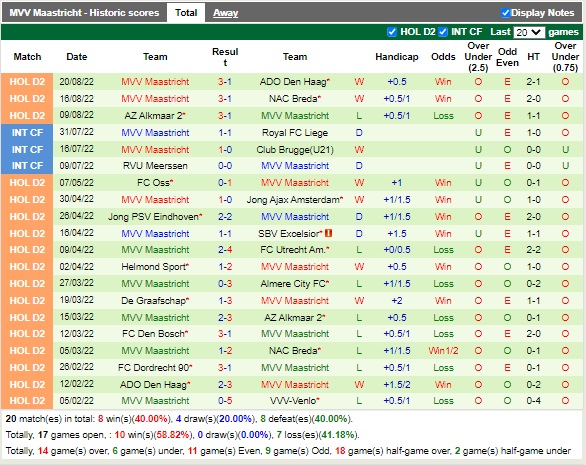Click the date 19/03/22

(x=77, y=301)
